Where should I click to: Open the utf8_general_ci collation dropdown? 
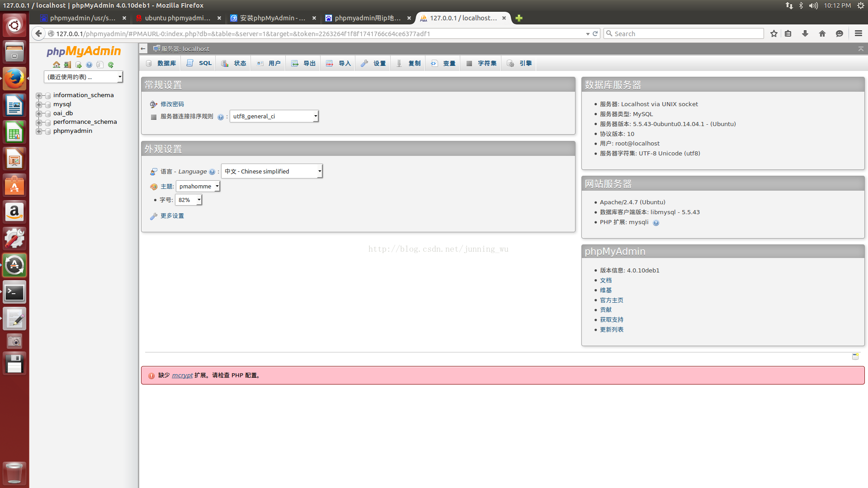(274, 116)
